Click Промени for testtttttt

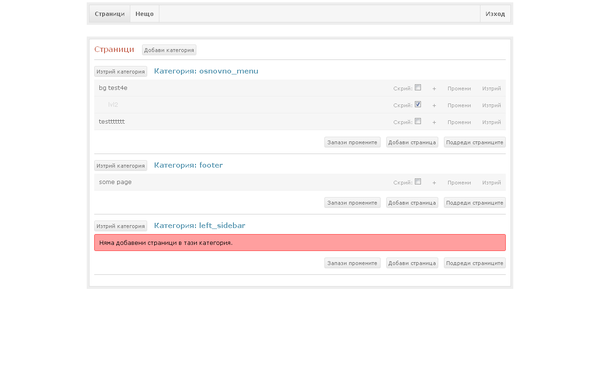459,122
